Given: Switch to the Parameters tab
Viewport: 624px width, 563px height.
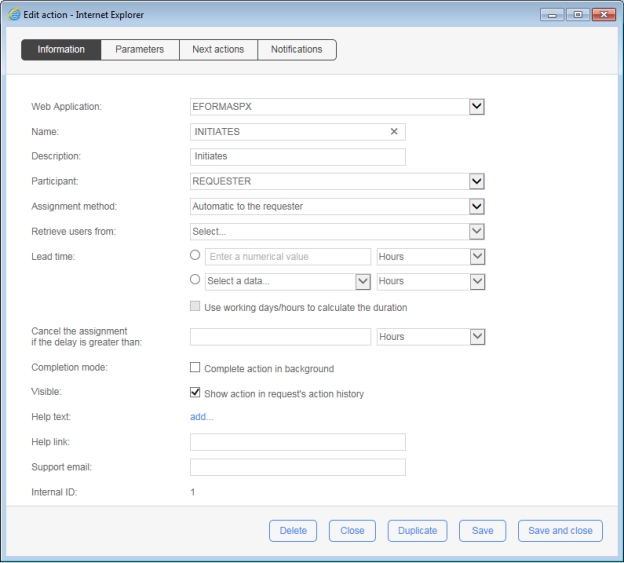Looking at the screenshot, I should tap(140, 50).
